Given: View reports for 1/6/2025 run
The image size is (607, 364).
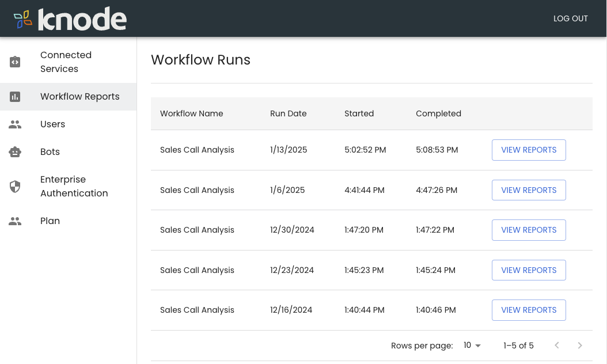Looking at the screenshot, I should (529, 190).
